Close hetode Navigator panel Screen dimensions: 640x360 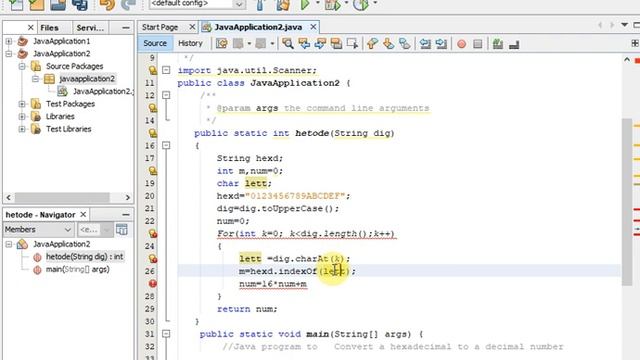tap(83, 215)
